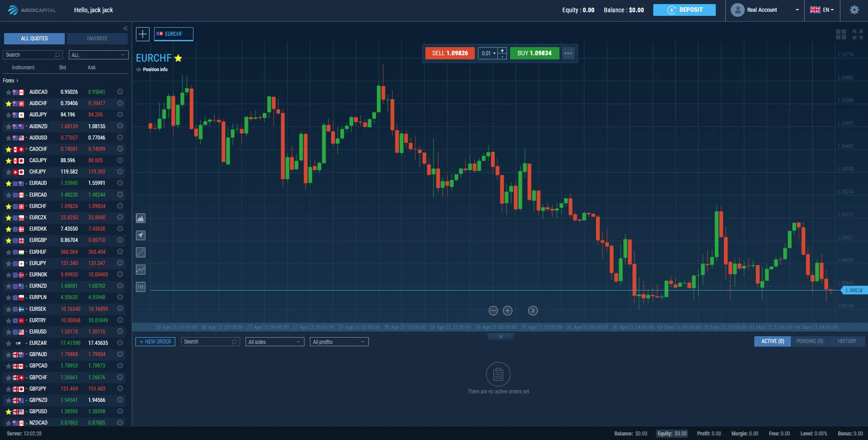Open the All sides filter dropdown
This screenshot has width=868, height=440.
(x=275, y=342)
